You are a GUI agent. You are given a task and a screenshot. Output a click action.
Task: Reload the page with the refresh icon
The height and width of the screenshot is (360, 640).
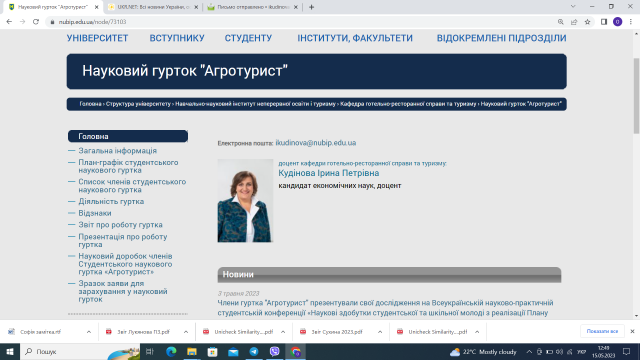tap(36, 22)
